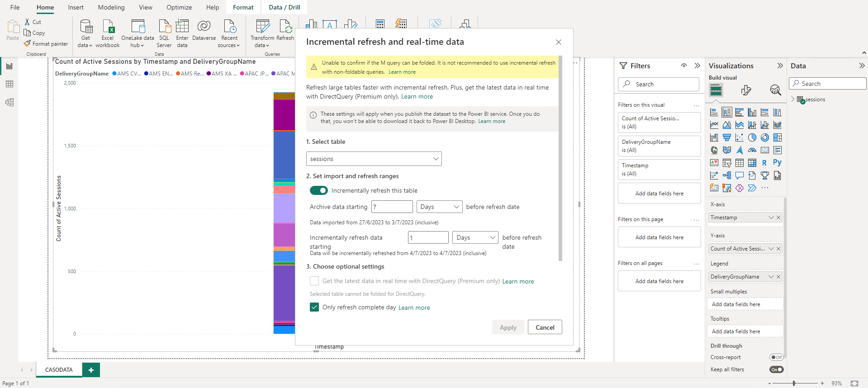Image resolution: width=868 pixels, height=388 pixels.
Task: Turn off Incrementally refresh this table
Action: click(319, 190)
